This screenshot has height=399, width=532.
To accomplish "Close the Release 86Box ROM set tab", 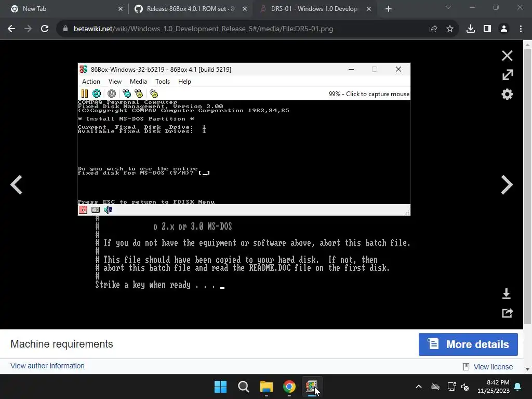I will click(245, 9).
